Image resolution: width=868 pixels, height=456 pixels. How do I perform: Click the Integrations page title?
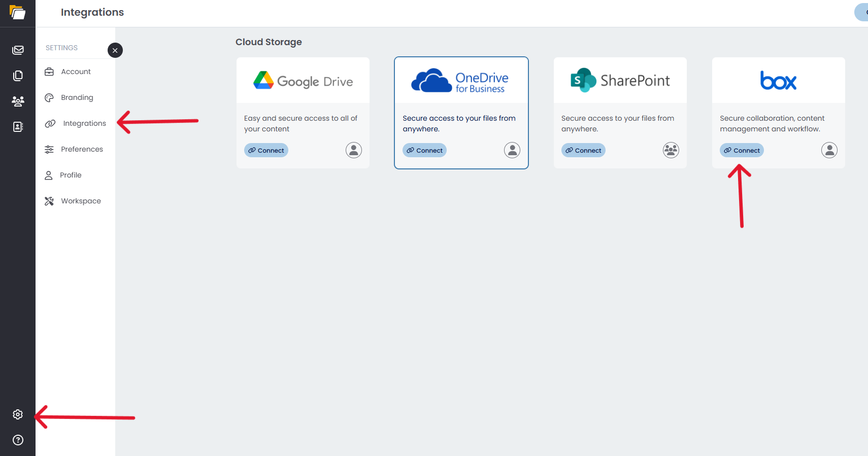[92, 12]
